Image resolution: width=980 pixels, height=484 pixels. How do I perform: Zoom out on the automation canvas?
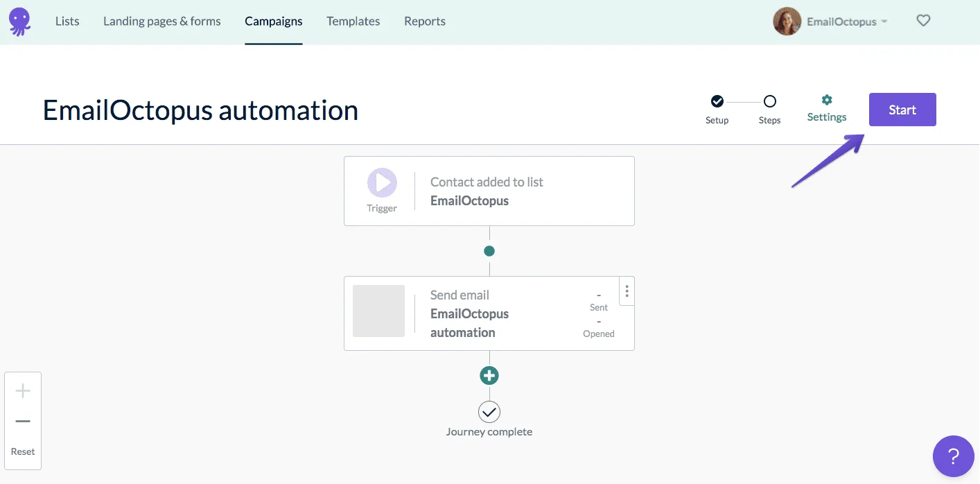tap(23, 421)
